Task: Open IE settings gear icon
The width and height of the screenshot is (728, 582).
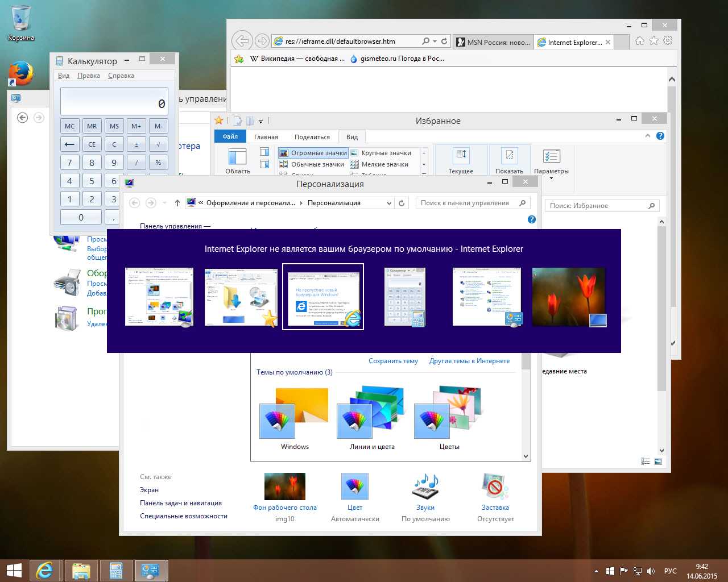Action: (668, 41)
